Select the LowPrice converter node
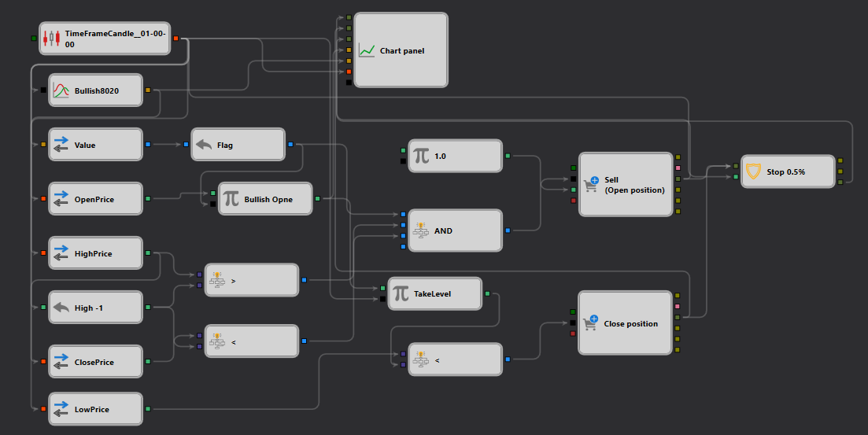 (x=96, y=409)
